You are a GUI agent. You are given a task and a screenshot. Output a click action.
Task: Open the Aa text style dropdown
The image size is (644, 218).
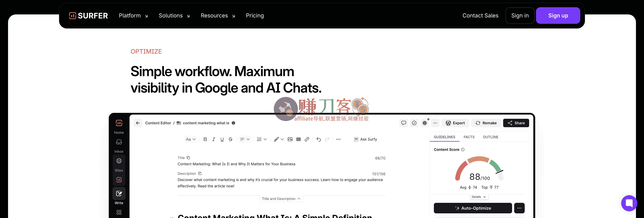[191, 139]
